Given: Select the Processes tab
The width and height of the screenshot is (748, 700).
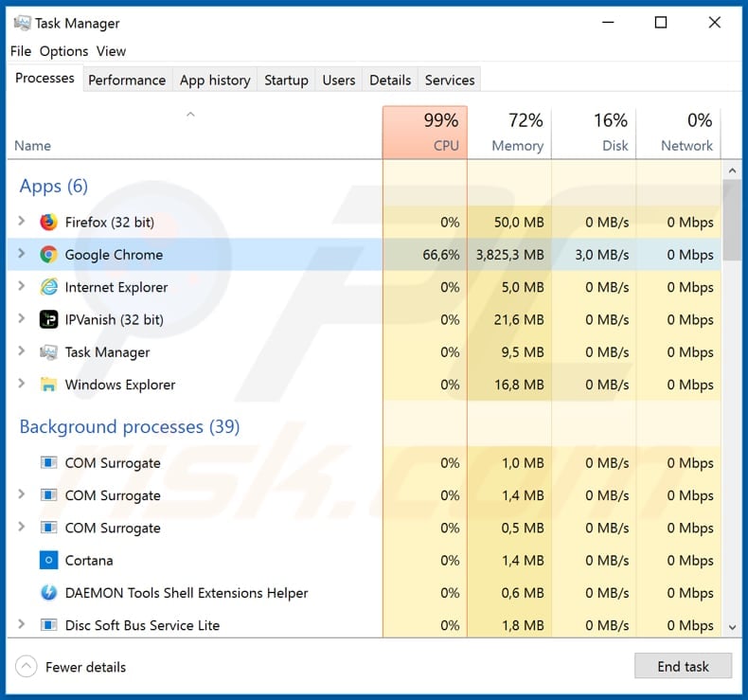Looking at the screenshot, I should click(45, 78).
